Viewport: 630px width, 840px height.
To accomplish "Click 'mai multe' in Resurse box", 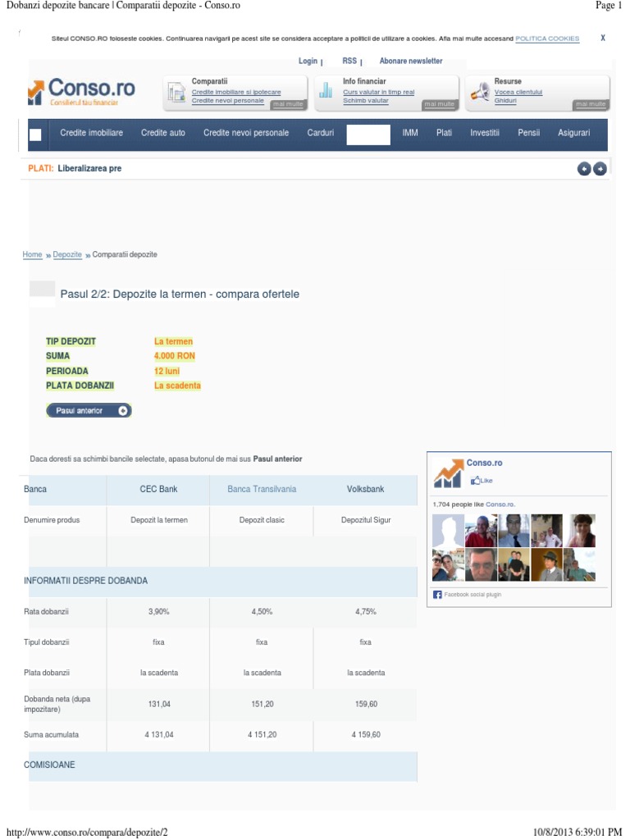I will coord(591,104).
